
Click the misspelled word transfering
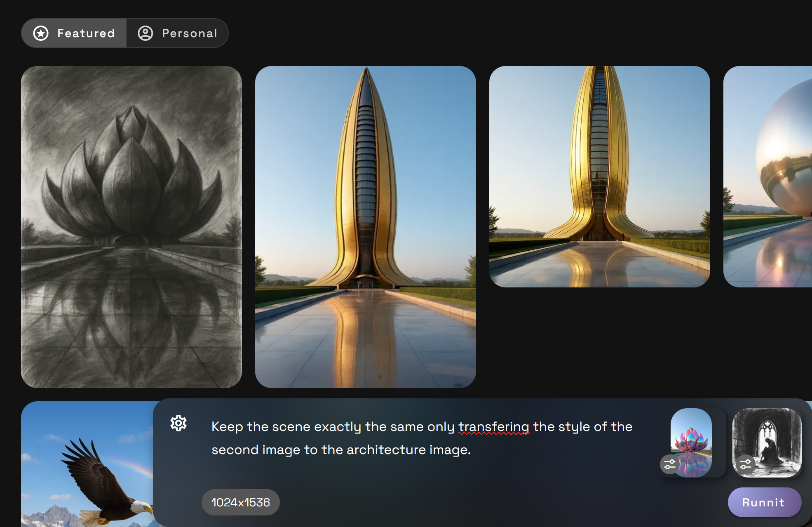click(x=494, y=427)
